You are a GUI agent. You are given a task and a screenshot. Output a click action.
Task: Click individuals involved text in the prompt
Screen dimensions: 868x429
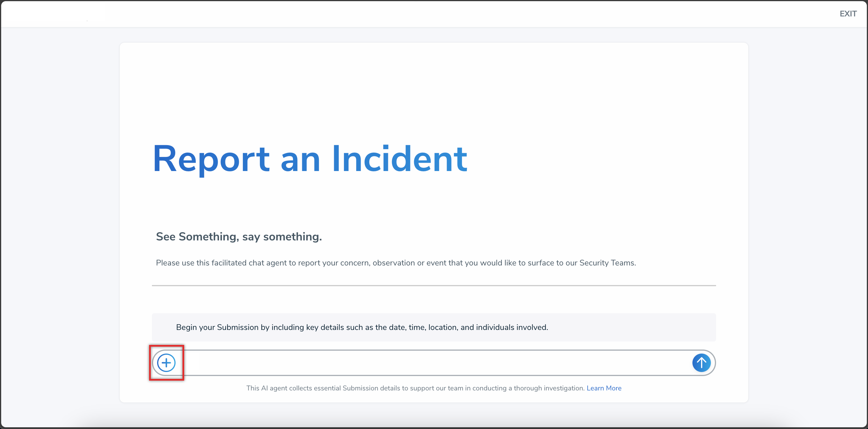511,327
